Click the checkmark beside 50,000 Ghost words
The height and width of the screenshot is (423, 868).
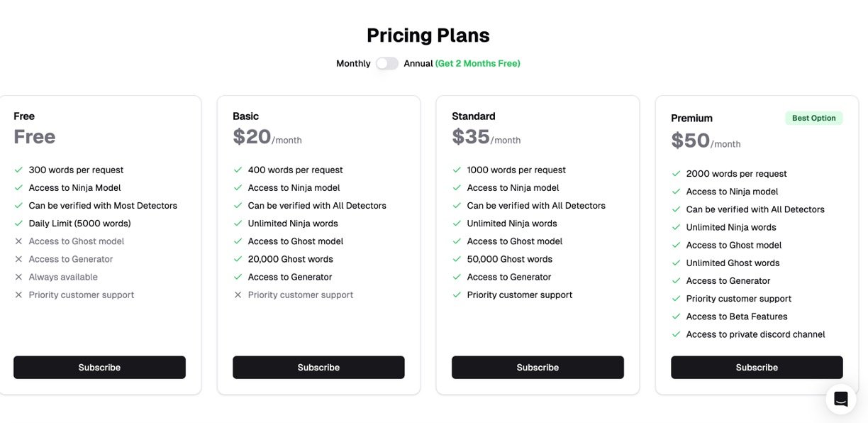pos(457,259)
